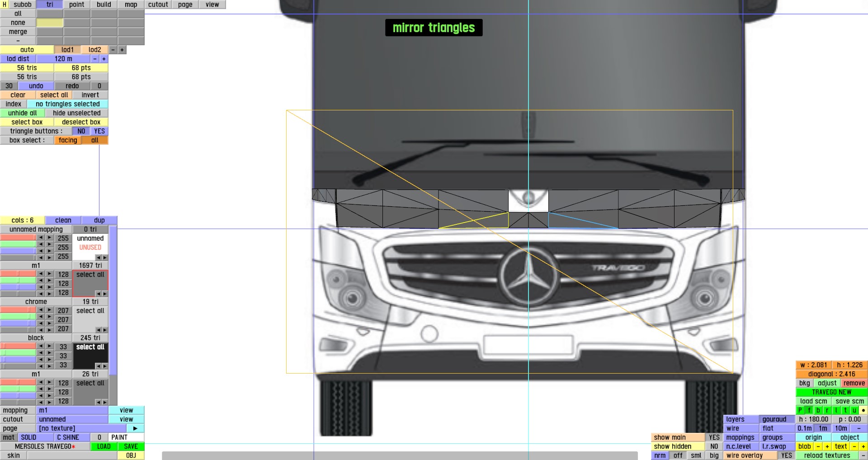Adjust m1 1697 tri red slider

pos(18,274)
